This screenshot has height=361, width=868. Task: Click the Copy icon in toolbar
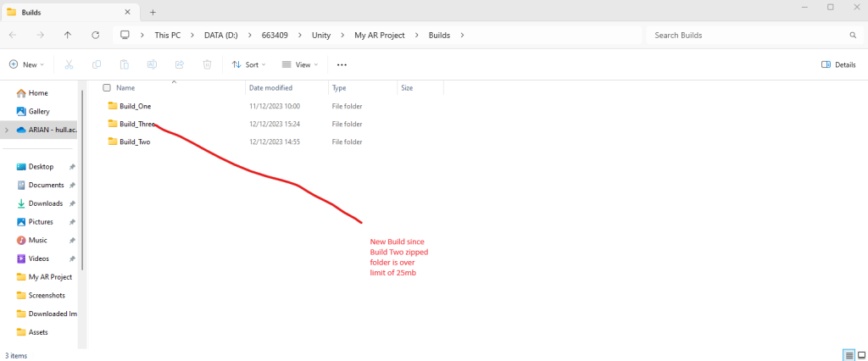97,64
